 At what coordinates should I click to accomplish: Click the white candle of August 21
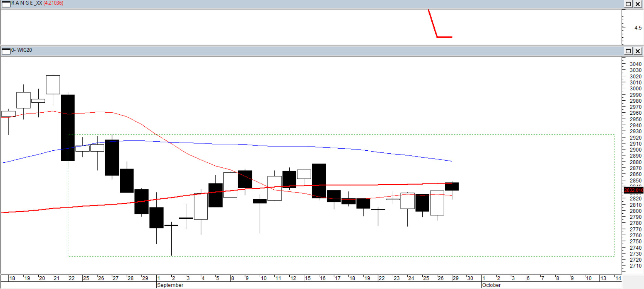point(53,85)
